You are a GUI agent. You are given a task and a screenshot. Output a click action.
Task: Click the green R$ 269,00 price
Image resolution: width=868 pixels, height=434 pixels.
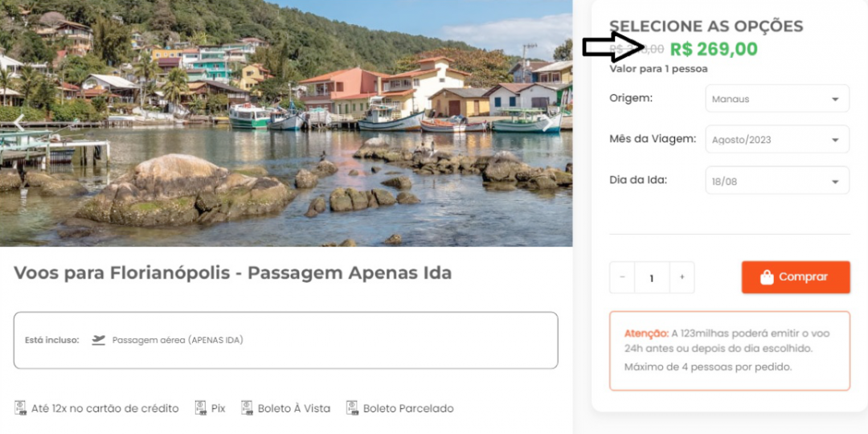[x=713, y=50]
